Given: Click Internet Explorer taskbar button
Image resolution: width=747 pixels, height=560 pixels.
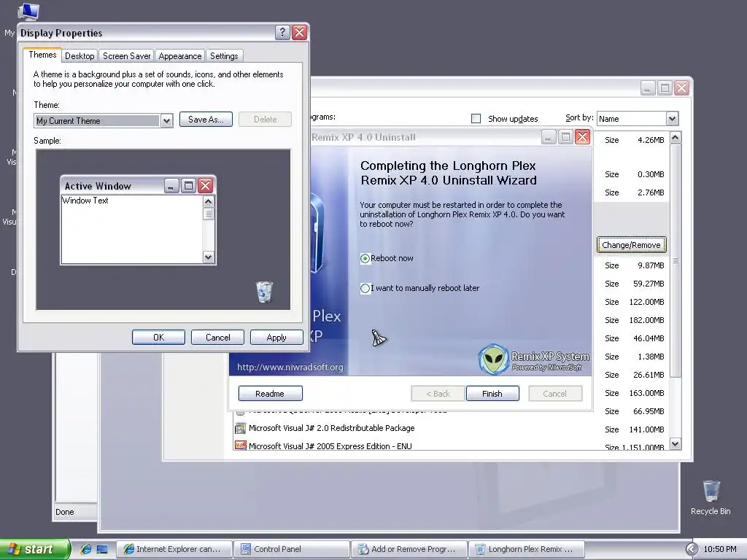Looking at the screenshot, I should (174, 549).
